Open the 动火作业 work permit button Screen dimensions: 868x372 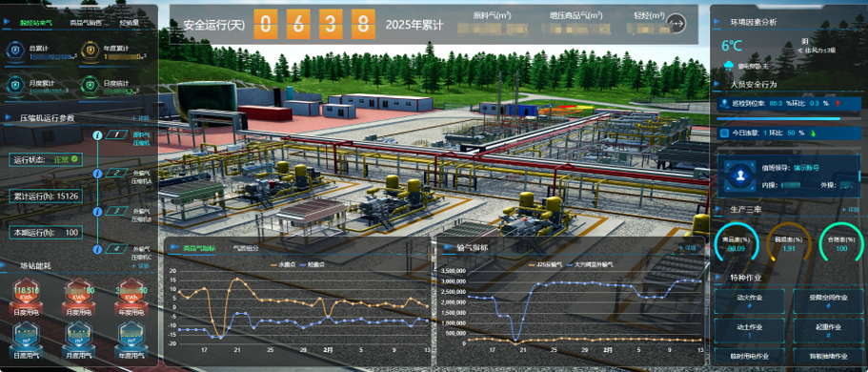pyautogui.click(x=749, y=301)
